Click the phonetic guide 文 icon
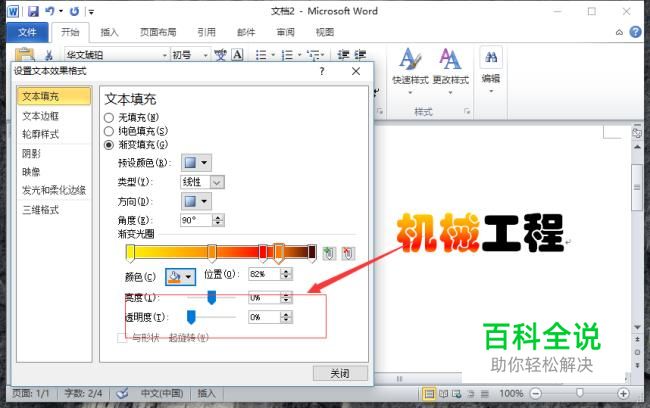650x408 pixels. point(221,55)
